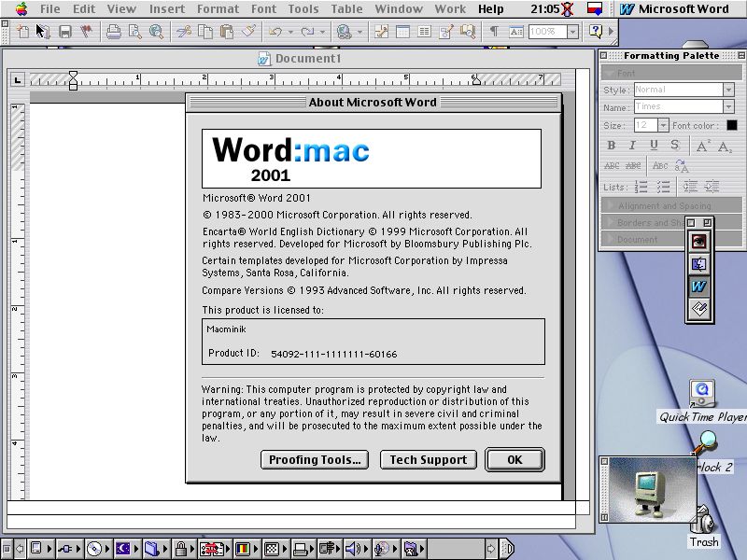Click the Decrease Indent icon

[690, 186]
